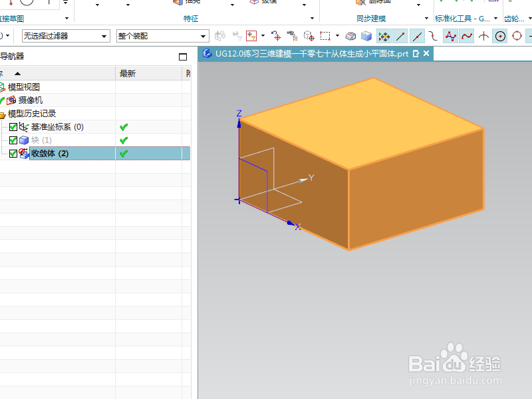Viewport: 532px width, 399px height.
Task: Open the 标准化工具 - G... group label
Action: 462,19
